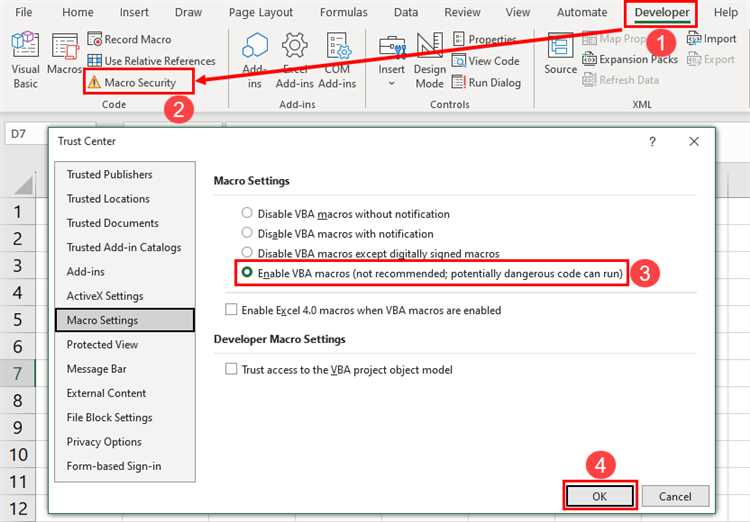The height and width of the screenshot is (522, 750).
Task: Select Disable except digitally signed macros
Action: tap(247, 253)
